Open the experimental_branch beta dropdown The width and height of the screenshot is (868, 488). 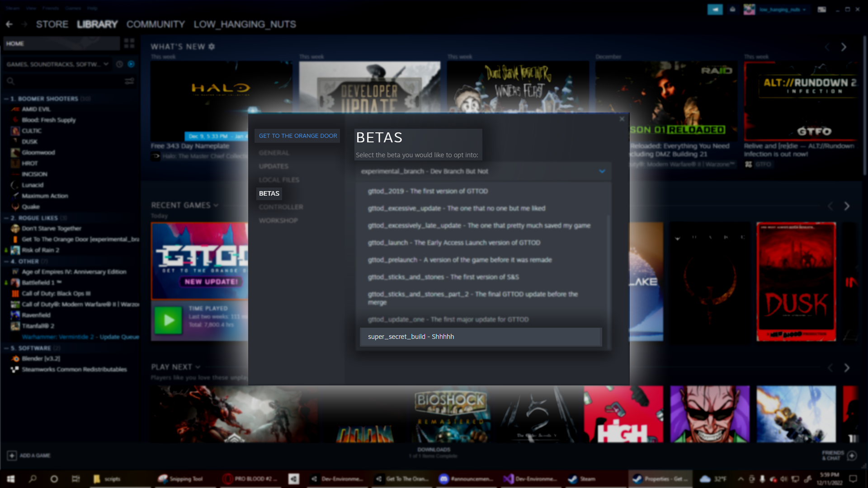coord(483,171)
